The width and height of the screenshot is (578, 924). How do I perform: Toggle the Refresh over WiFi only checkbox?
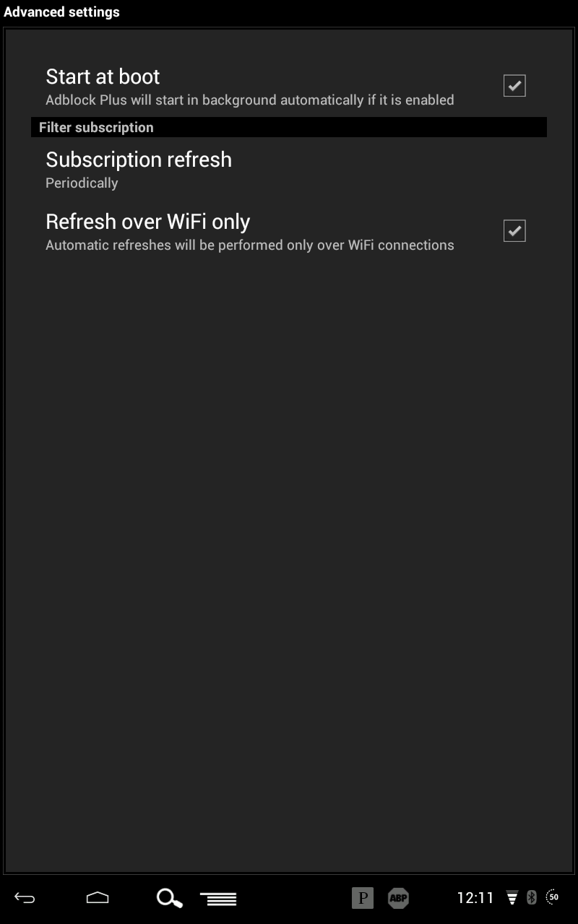pos(514,231)
